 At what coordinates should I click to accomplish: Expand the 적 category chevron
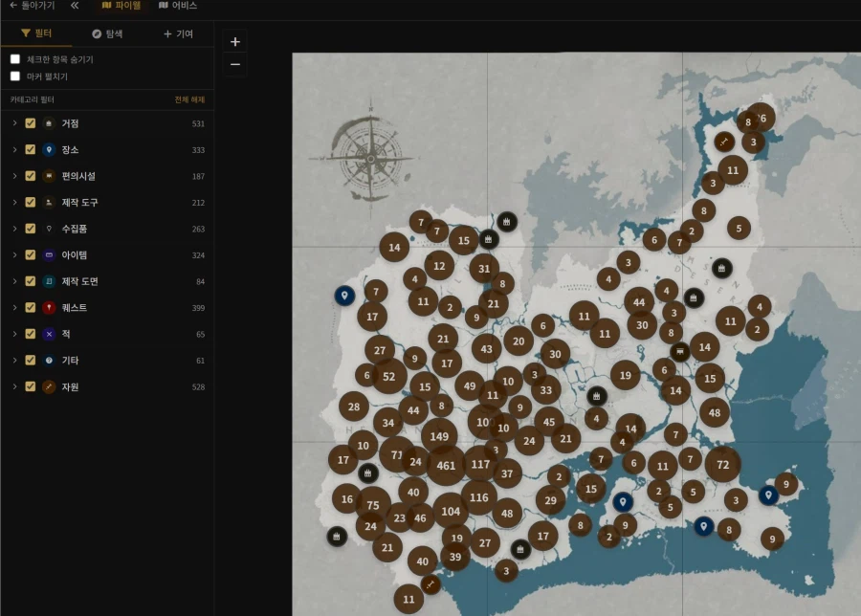[x=14, y=334]
